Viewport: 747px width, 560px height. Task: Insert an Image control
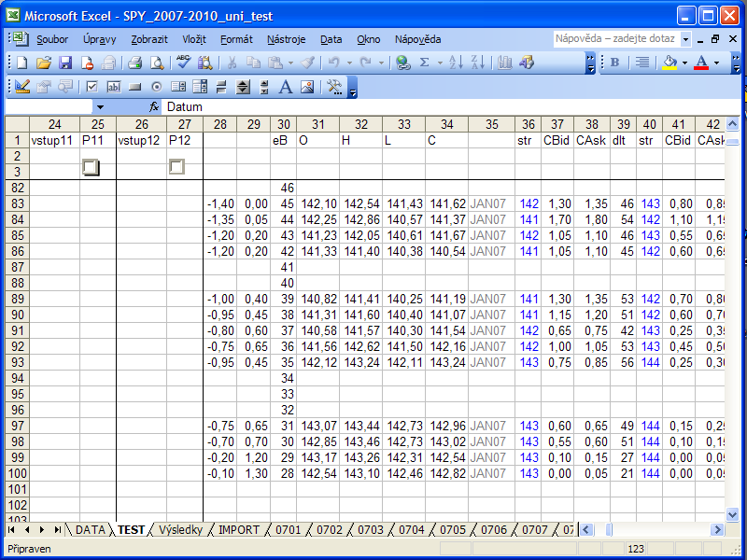(x=307, y=87)
